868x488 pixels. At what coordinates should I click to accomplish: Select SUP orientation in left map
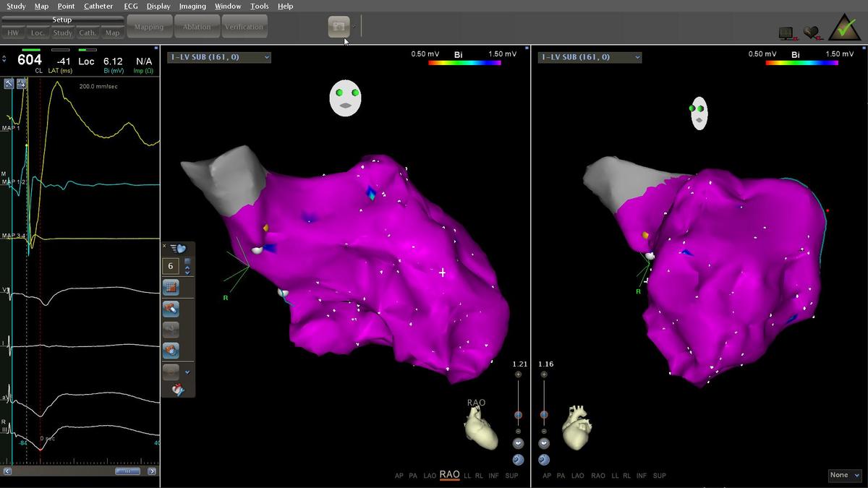point(511,476)
